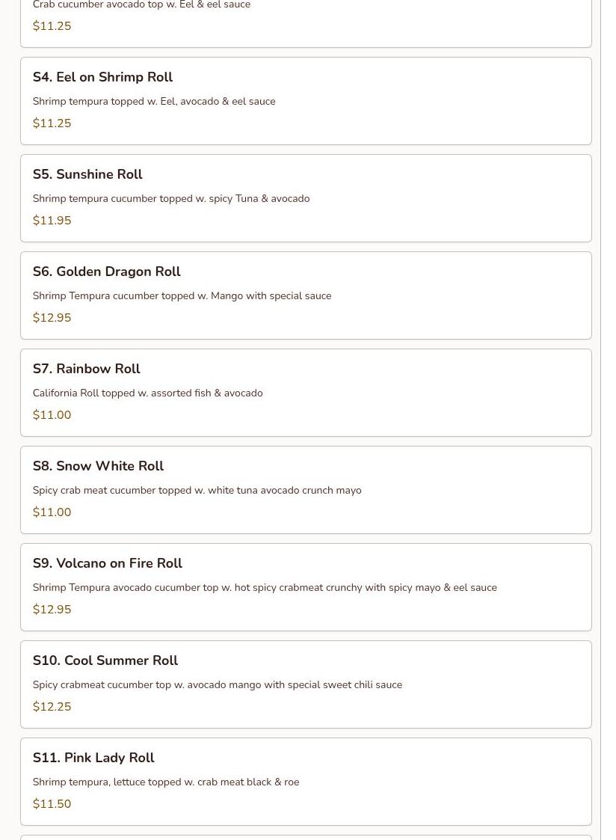Image resolution: width=616 pixels, height=840 pixels.
Task: Tap the Volcano on Fire Roll $12.95 price
Action: (52, 610)
